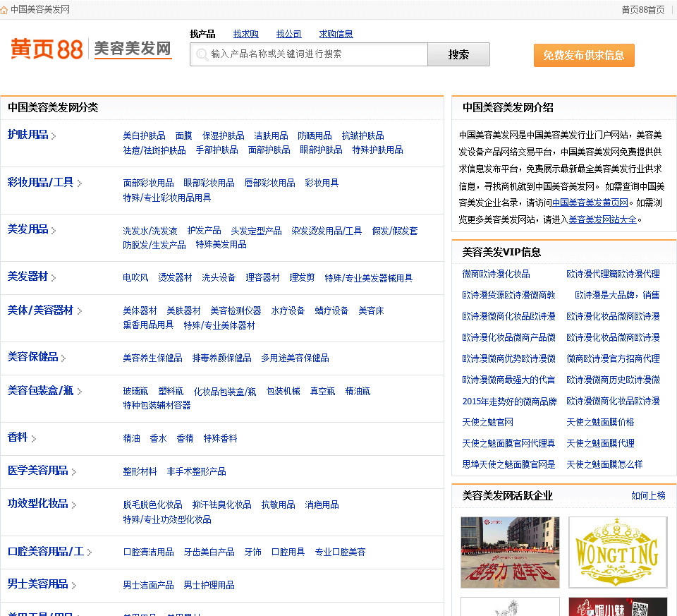Open the 功效型化妆品 category heading
This screenshot has height=616, width=677.
tap(37, 504)
